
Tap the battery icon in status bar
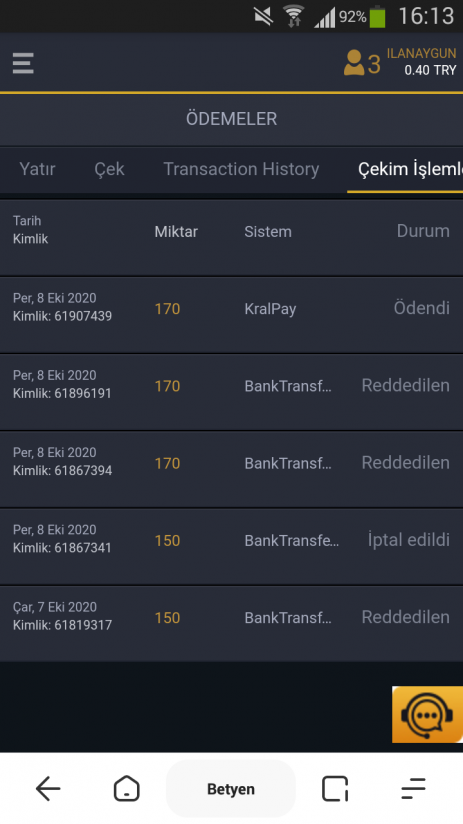coord(377,16)
